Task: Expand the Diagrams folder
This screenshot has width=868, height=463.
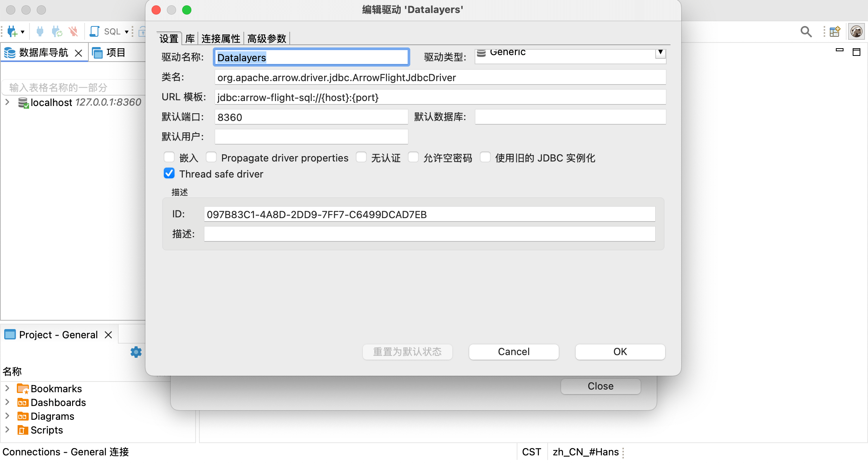Action: pyautogui.click(x=7, y=416)
